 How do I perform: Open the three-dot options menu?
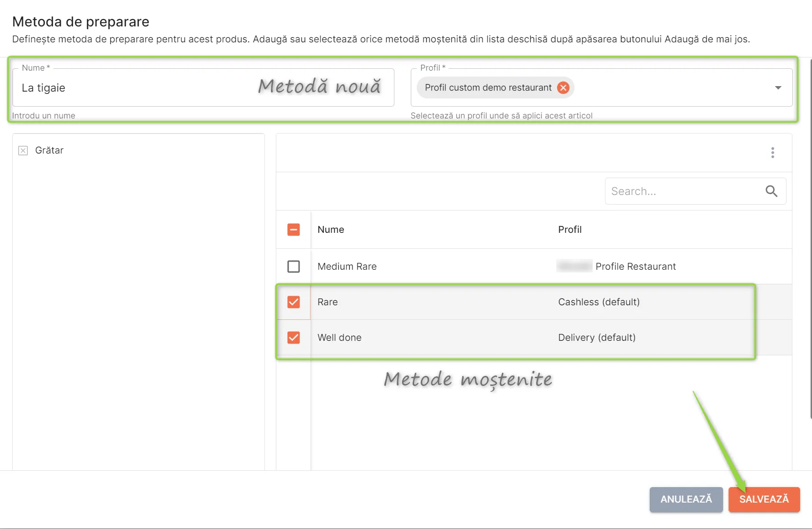click(x=773, y=153)
